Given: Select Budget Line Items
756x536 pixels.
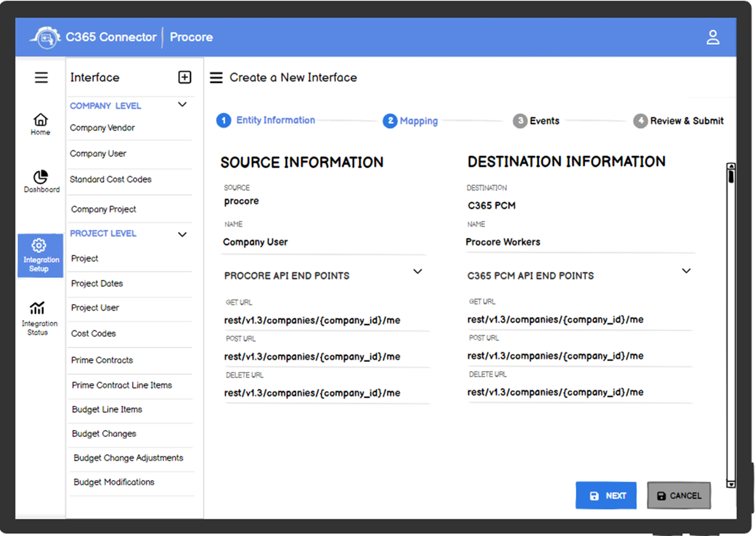Looking at the screenshot, I should 107,410.
